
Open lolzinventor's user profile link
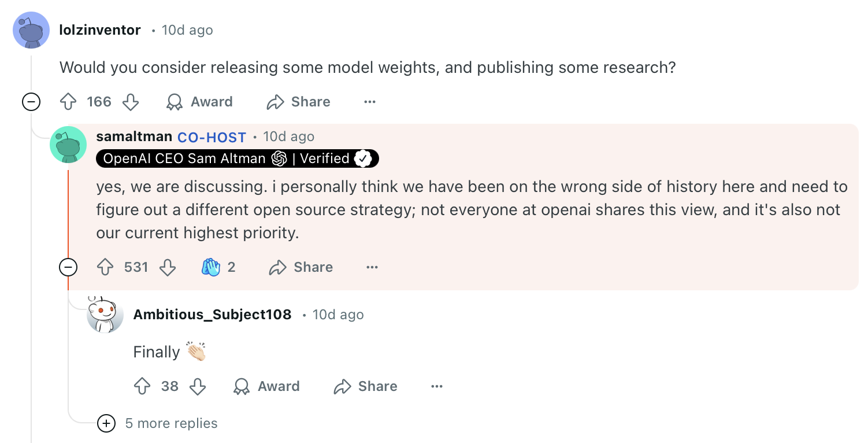(100, 30)
